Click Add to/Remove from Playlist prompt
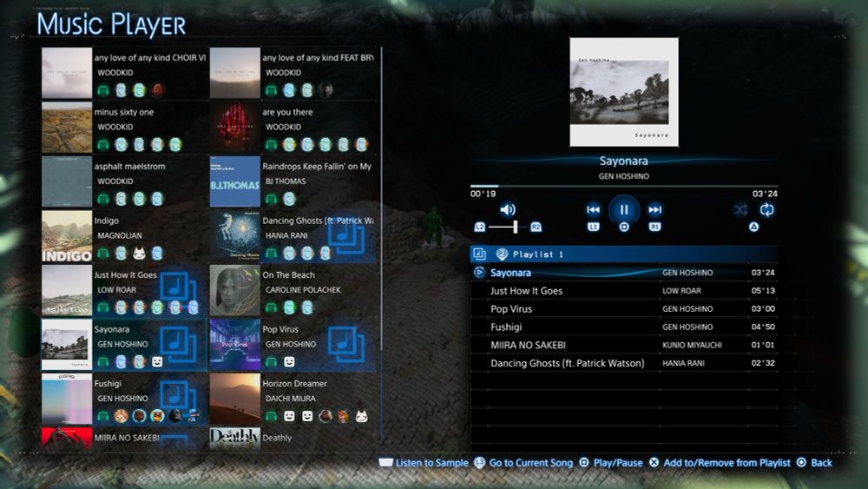The image size is (868, 489). pyautogui.click(x=720, y=462)
